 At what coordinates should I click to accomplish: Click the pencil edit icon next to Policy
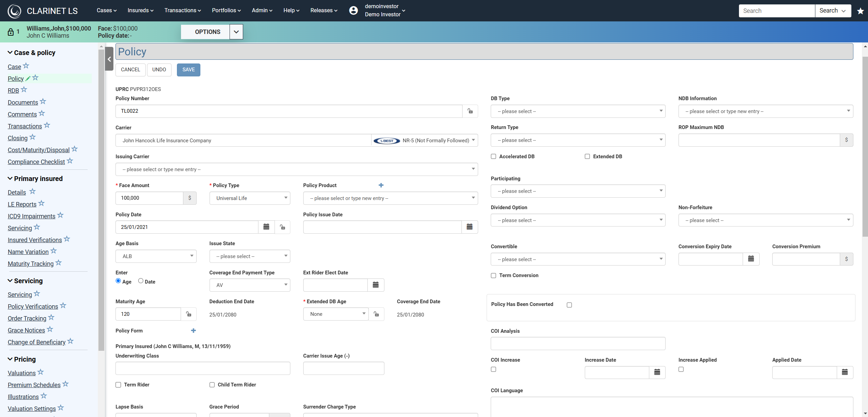pos(28,78)
